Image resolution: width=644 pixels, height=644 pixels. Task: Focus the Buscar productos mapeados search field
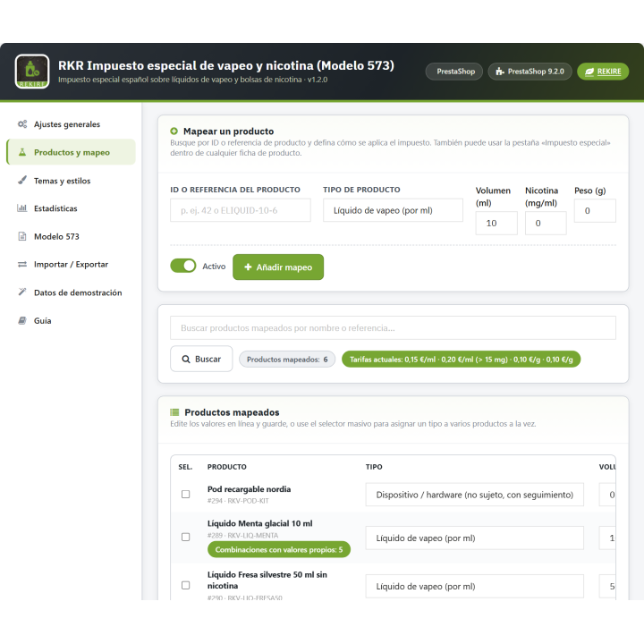click(x=393, y=327)
